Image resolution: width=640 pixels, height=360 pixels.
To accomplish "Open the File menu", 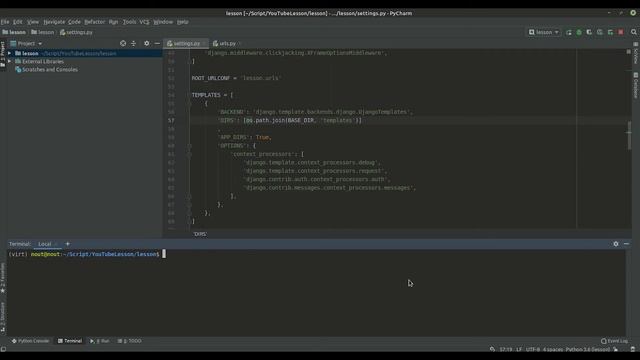I will pos(5,22).
